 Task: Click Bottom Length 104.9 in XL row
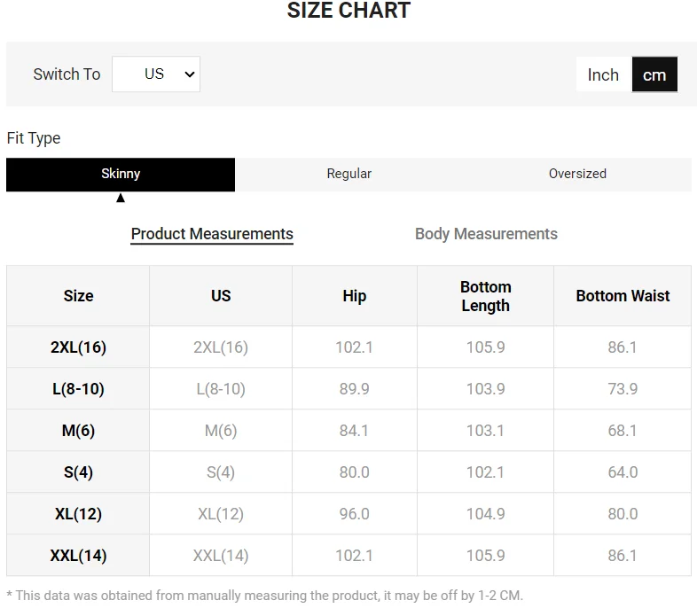(x=485, y=514)
